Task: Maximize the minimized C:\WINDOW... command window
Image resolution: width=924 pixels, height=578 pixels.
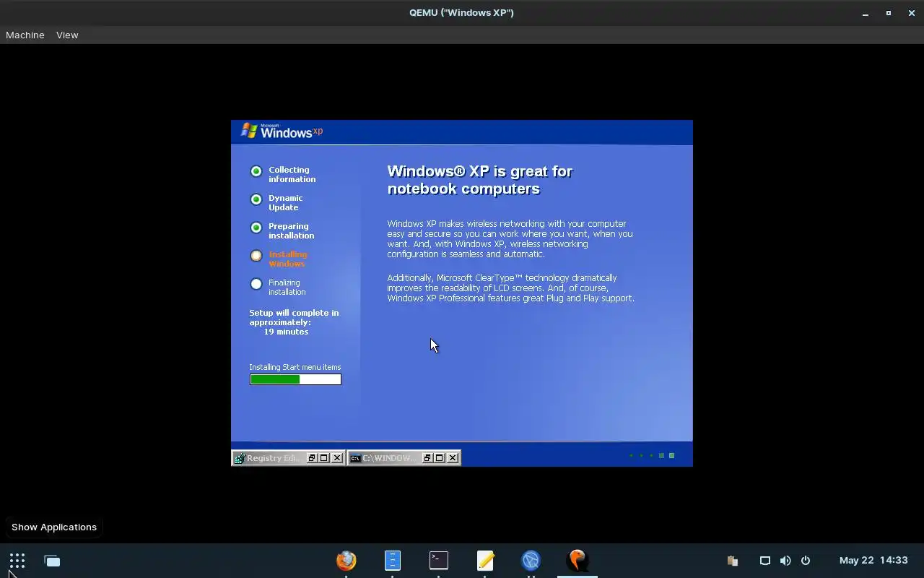Action: (x=440, y=458)
